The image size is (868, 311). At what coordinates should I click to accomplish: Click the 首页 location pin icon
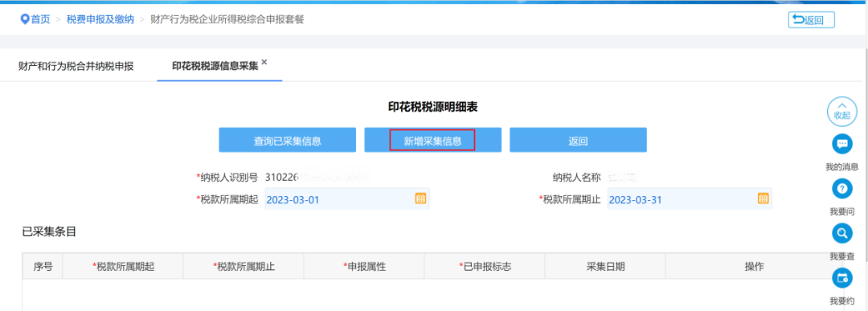point(24,19)
